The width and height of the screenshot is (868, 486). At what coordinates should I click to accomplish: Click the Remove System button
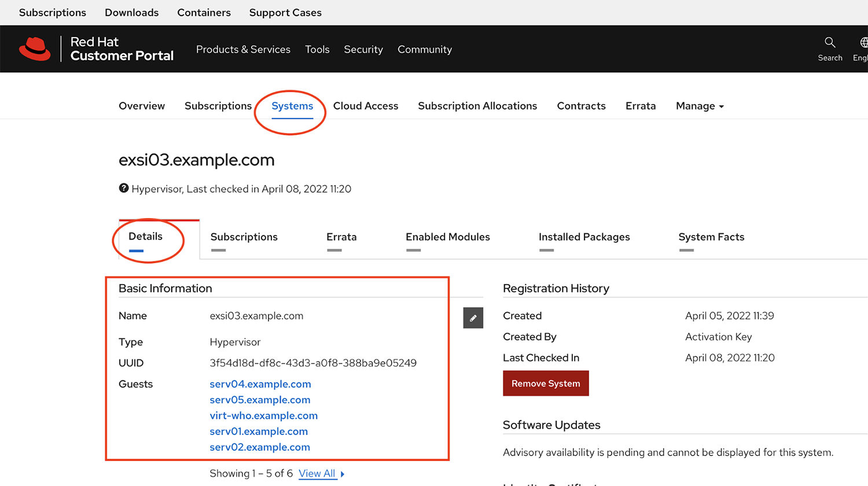(x=546, y=383)
